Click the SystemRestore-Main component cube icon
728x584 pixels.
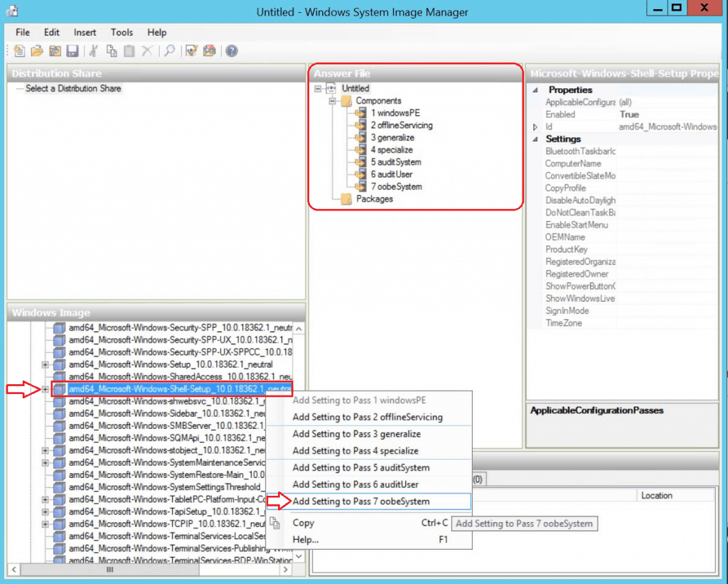[60, 475]
